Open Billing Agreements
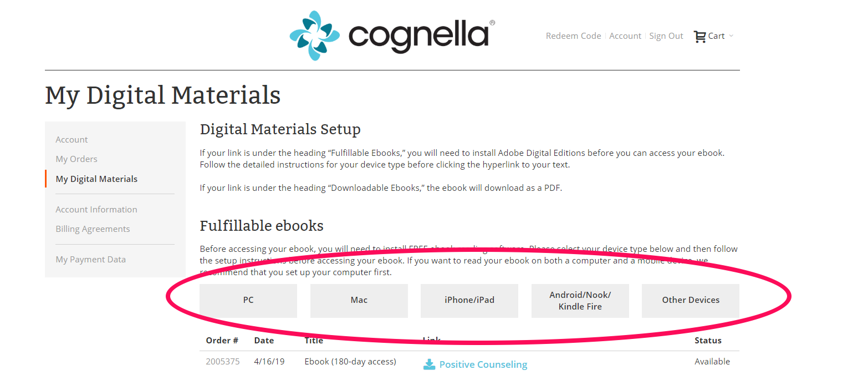Screen dimensions: 868x380 (x=93, y=229)
